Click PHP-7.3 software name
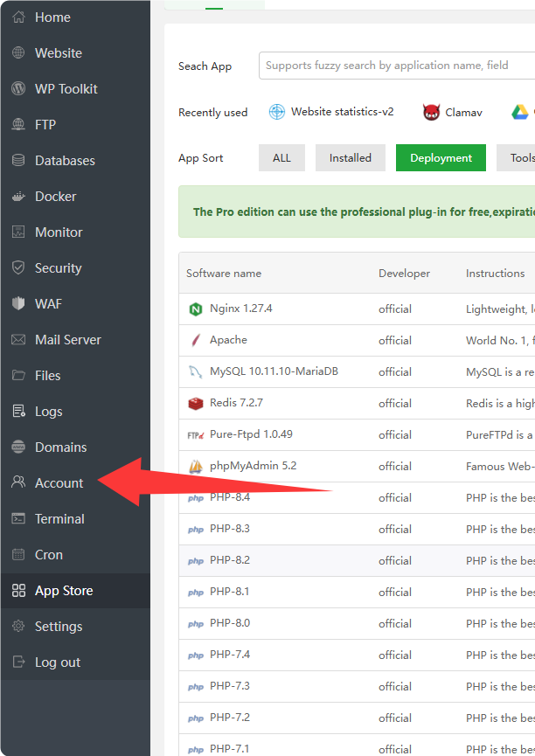The width and height of the screenshot is (535, 756). 230,685
